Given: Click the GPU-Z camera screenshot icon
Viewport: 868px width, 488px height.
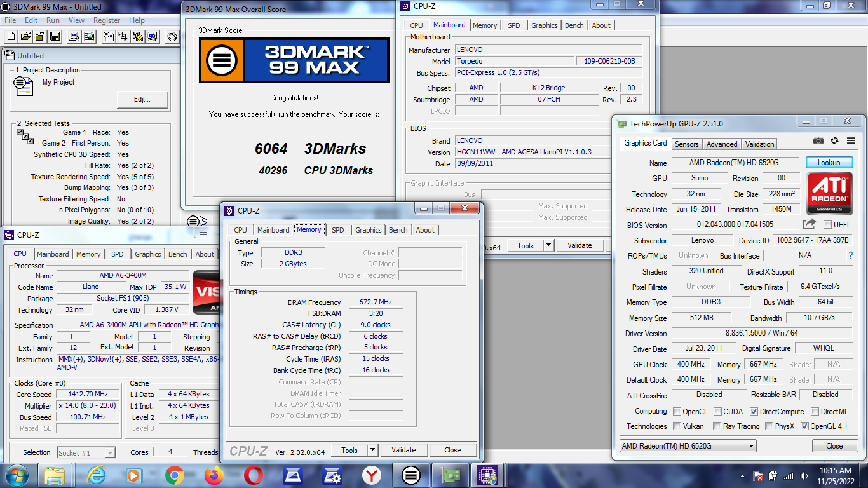Looking at the screenshot, I should [x=818, y=140].
